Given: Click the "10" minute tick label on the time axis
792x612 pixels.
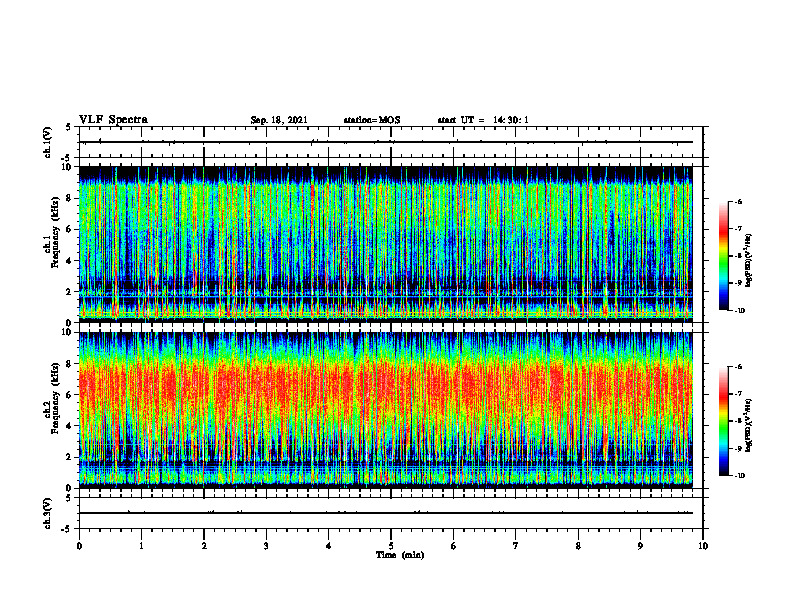Looking at the screenshot, I should 703,546.
